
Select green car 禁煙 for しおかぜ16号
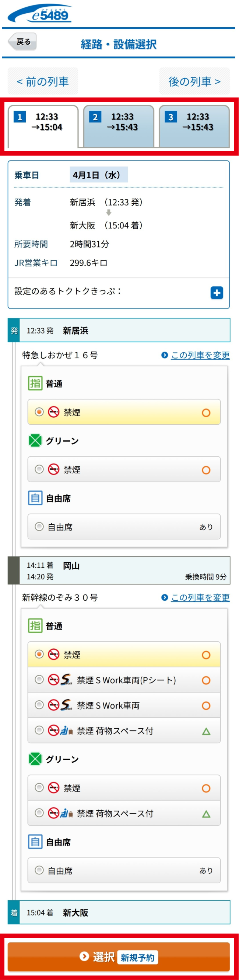pyautogui.click(x=39, y=469)
